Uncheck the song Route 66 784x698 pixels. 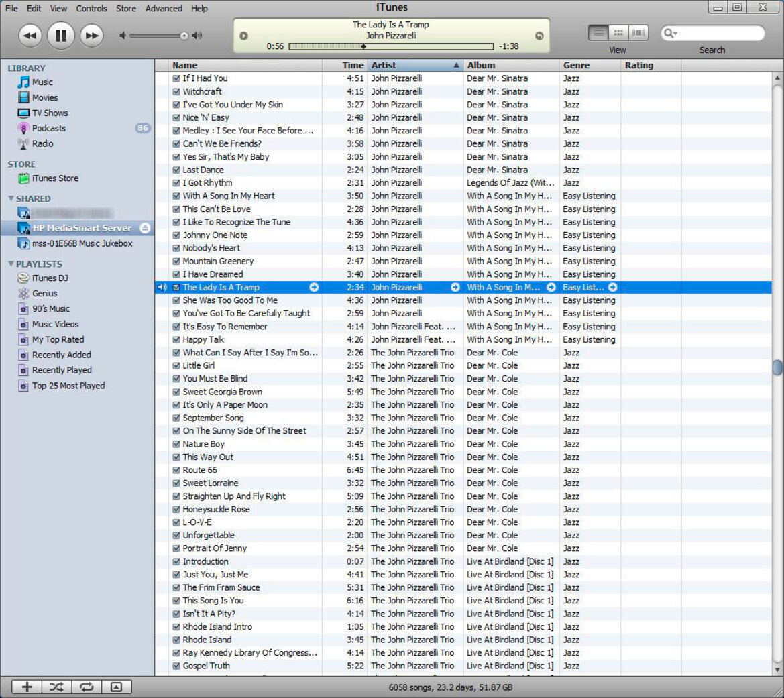(176, 470)
